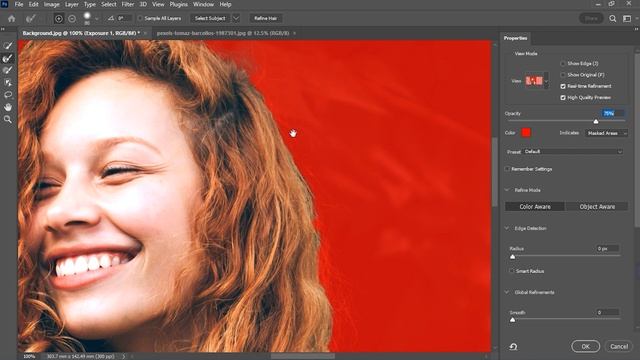Click the Photoshop Ps logo icon
The image size is (640, 360).
click(x=5, y=4)
